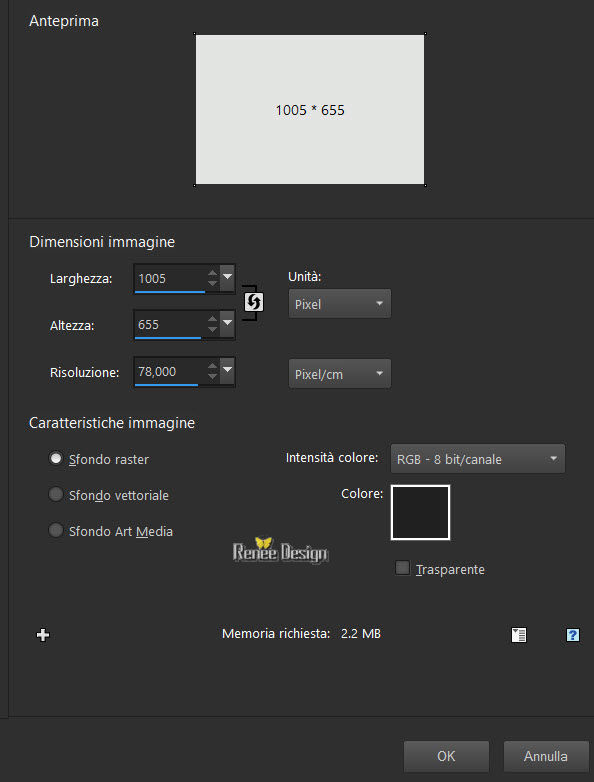Click the aspect ratio lock icon

(x=253, y=302)
